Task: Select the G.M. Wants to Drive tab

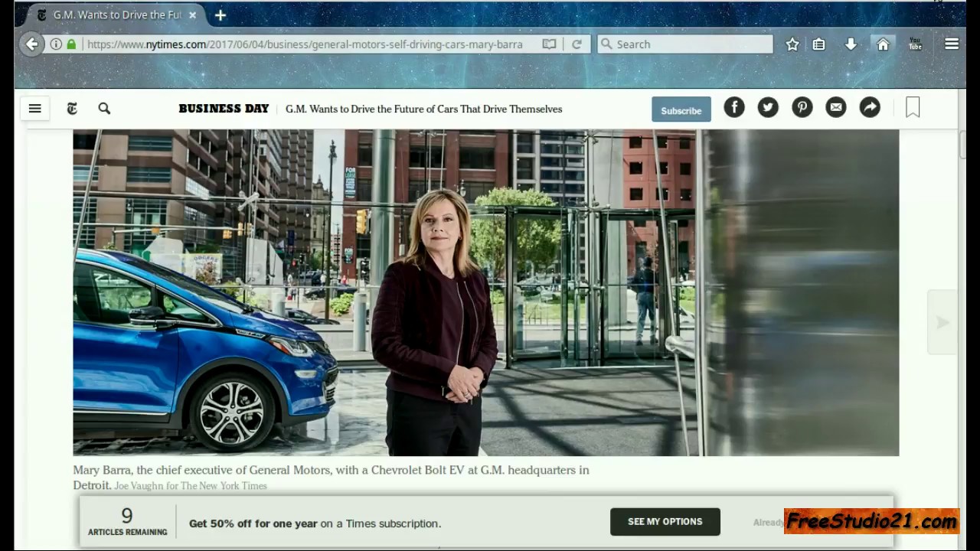Action: [x=115, y=15]
